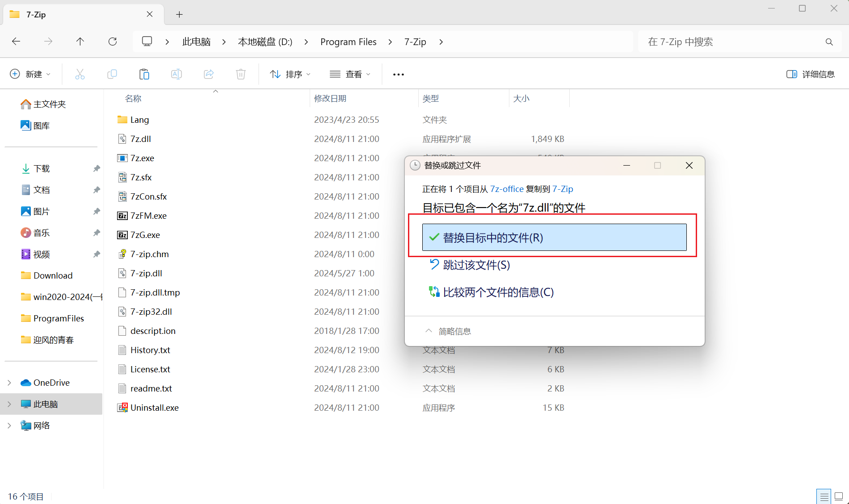Select the Uninstall.exe icon
The image size is (849, 504).
(122, 408)
